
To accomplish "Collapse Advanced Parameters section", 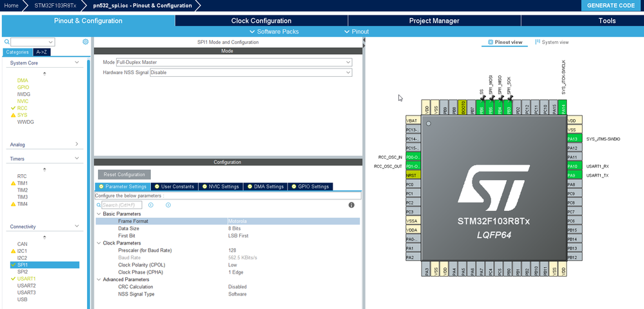I will 99,279.
